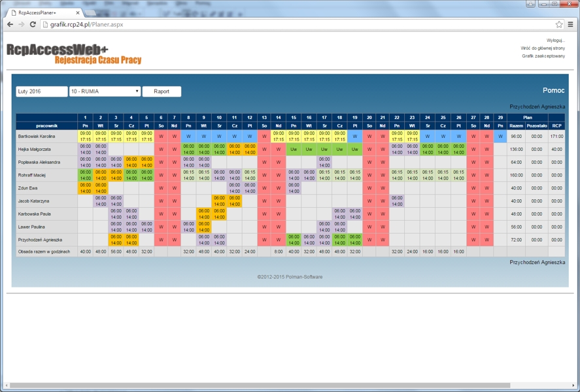Go to Wróć do głównej strony

coord(542,48)
